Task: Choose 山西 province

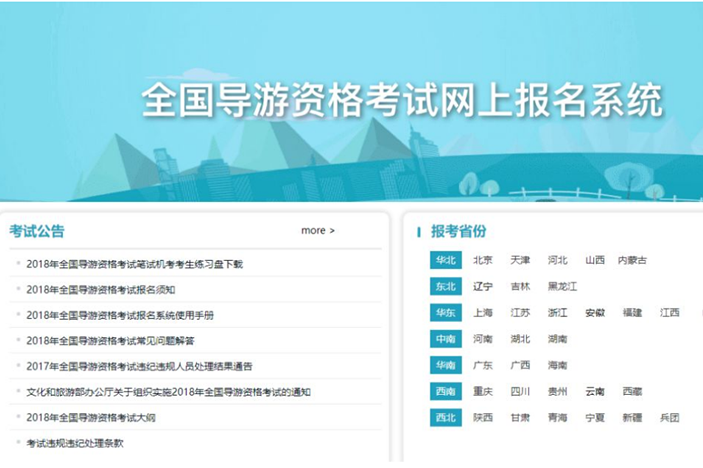Action: 595,260
